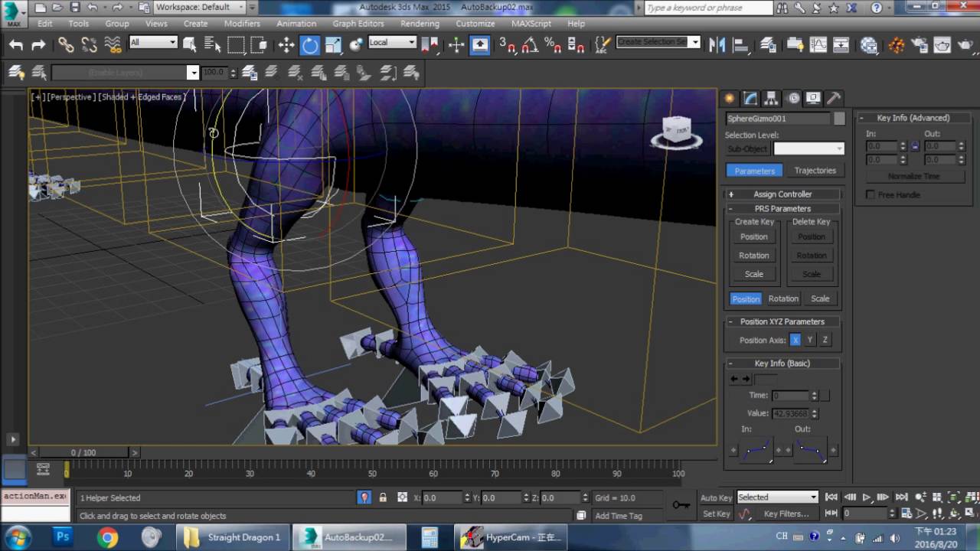Click the Select and Rotate tool

tap(309, 45)
